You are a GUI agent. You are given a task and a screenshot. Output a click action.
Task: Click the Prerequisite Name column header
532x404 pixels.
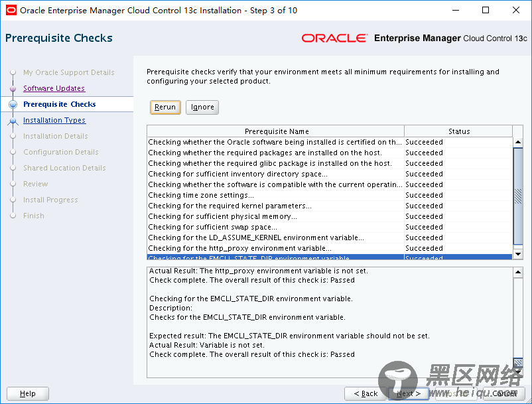pos(276,131)
